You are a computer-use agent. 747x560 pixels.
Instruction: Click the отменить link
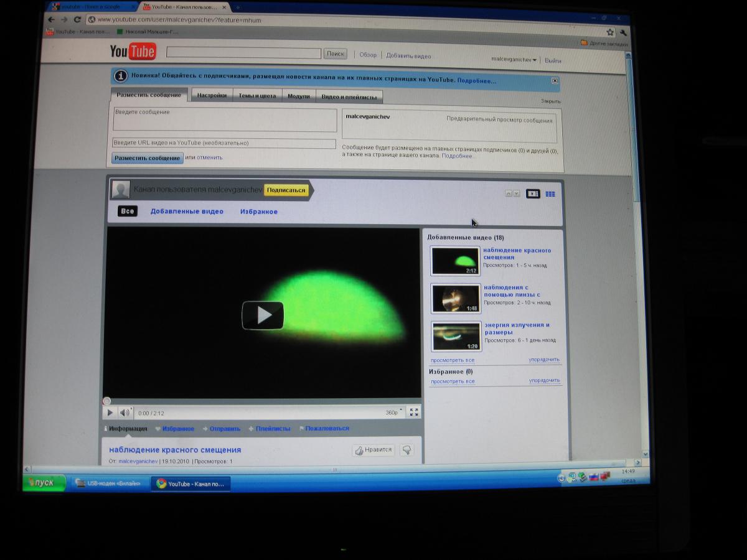point(209,157)
